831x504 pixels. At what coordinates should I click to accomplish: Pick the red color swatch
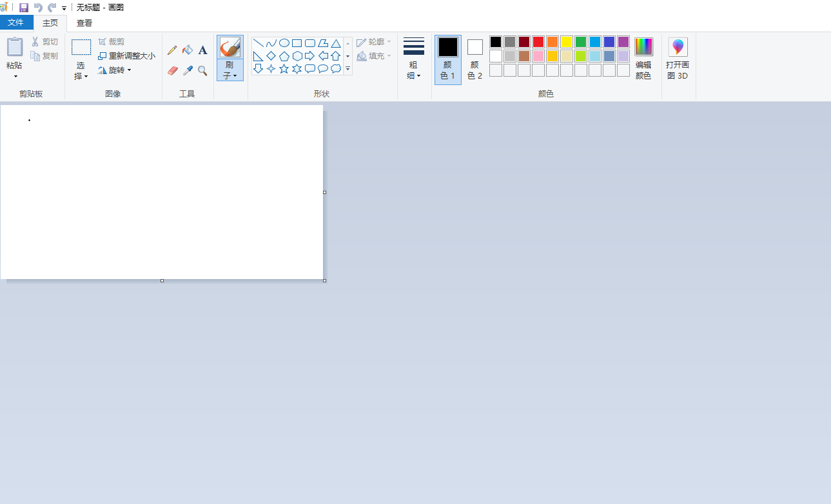click(x=538, y=42)
